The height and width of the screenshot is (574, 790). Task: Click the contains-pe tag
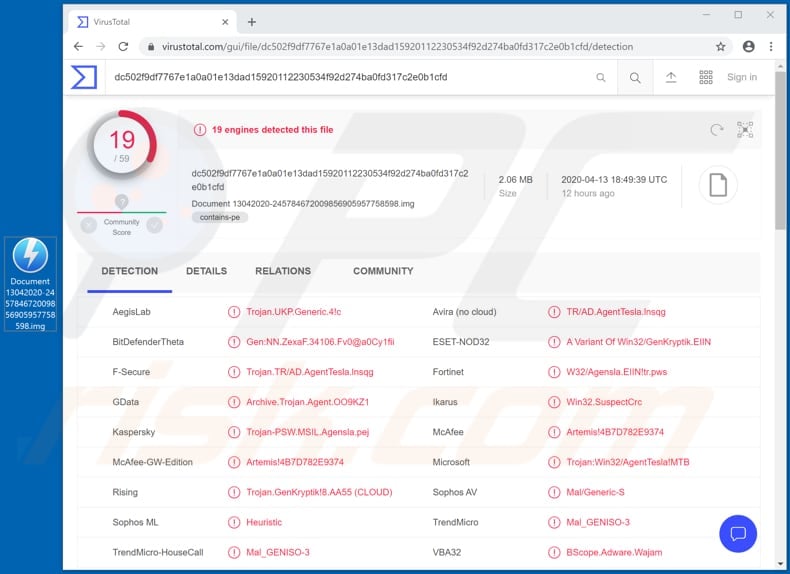click(220, 217)
